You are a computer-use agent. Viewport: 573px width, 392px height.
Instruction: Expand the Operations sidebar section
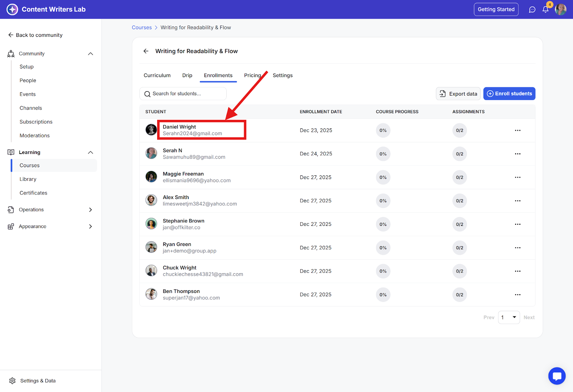91,210
